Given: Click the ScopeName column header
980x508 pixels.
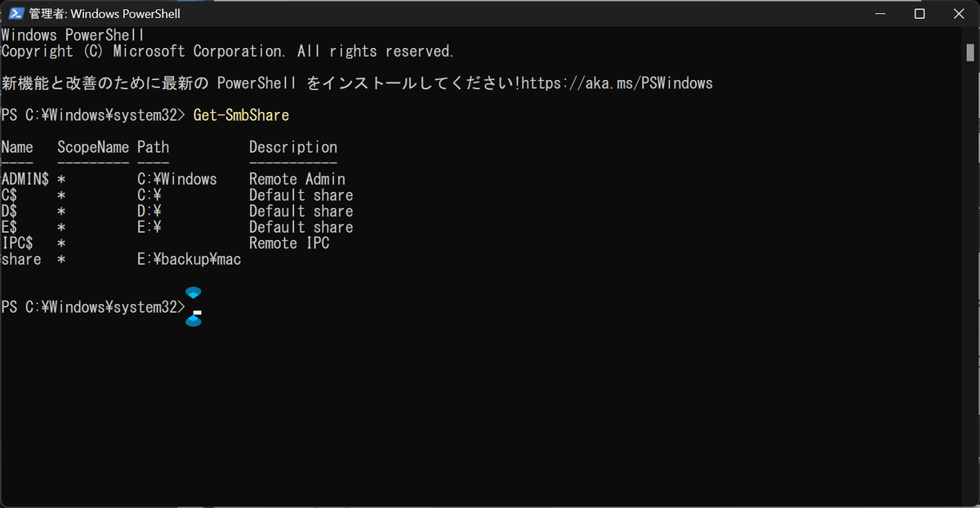Looking at the screenshot, I should [93, 147].
